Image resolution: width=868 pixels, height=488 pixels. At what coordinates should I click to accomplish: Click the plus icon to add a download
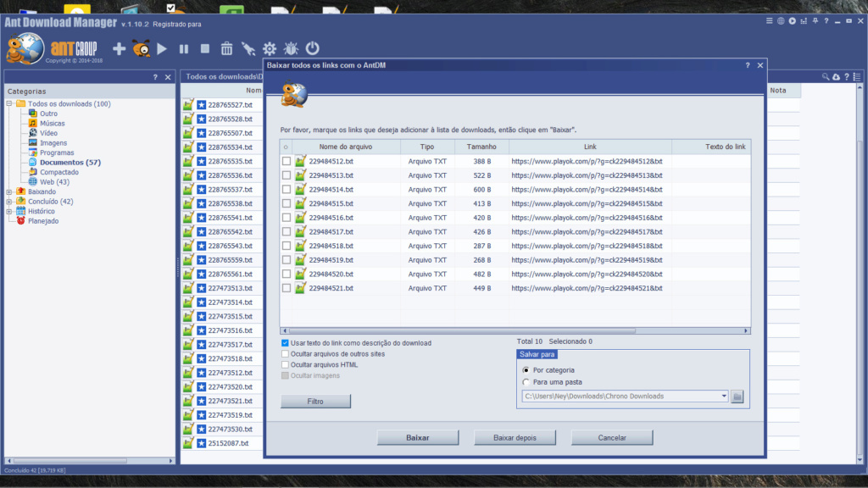(119, 48)
